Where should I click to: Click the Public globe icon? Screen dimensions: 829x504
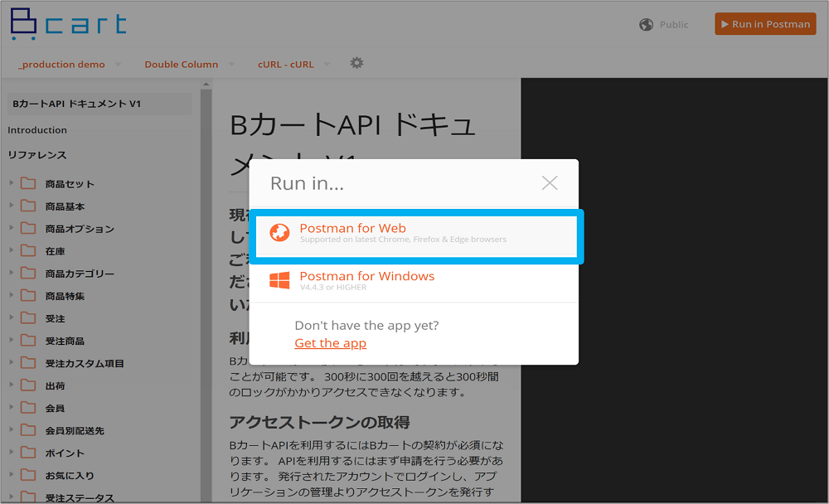646,24
